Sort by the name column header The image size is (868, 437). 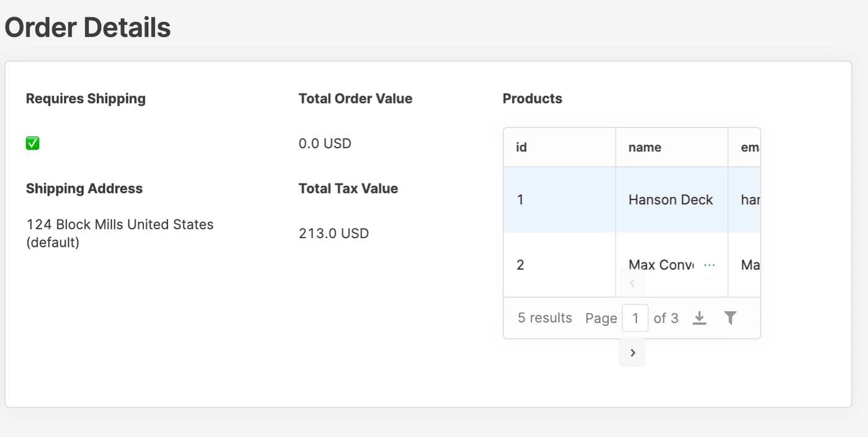pos(645,148)
